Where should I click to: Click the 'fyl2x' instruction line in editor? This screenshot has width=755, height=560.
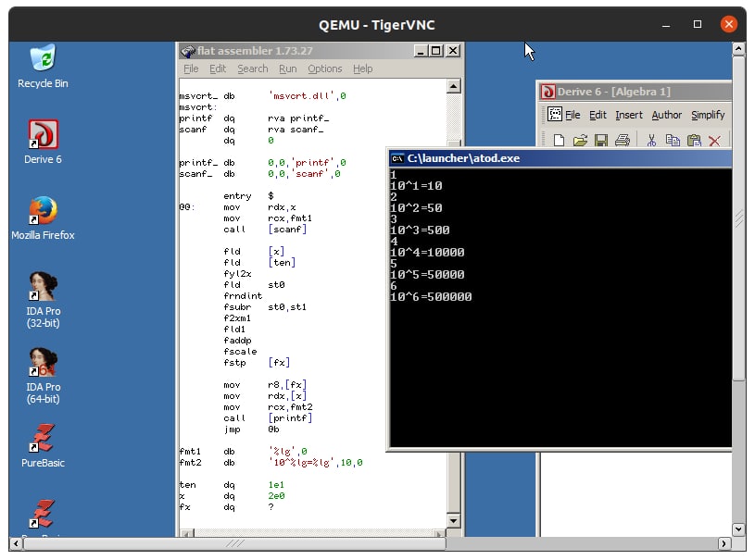click(x=237, y=274)
